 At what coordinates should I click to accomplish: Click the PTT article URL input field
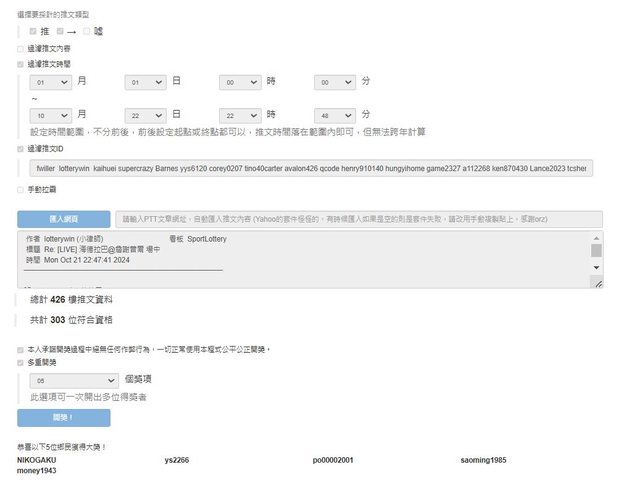click(x=358, y=219)
